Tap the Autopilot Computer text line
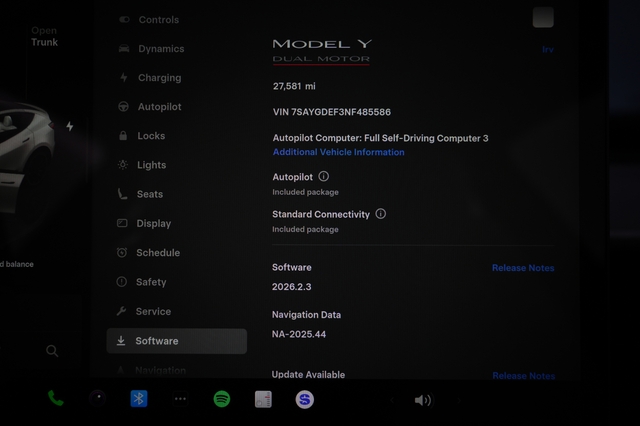The width and height of the screenshot is (640, 426). click(x=380, y=138)
